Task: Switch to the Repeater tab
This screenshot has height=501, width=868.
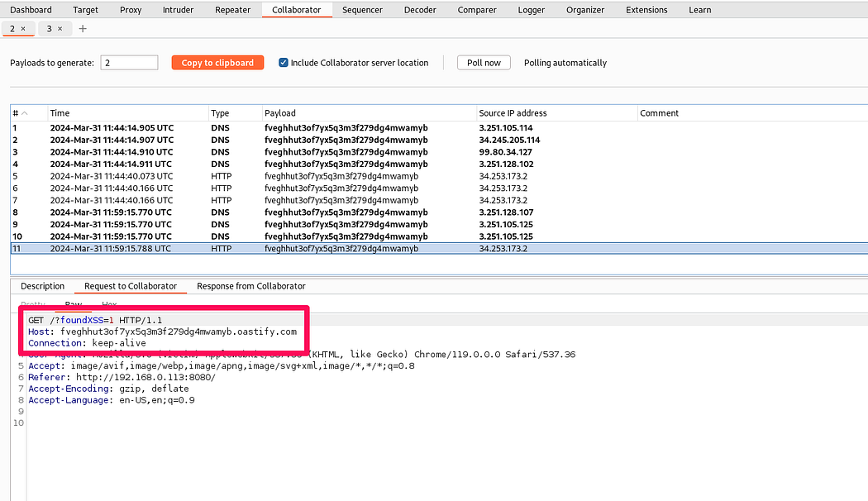Action: pyautogui.click(x=232, y=10)
